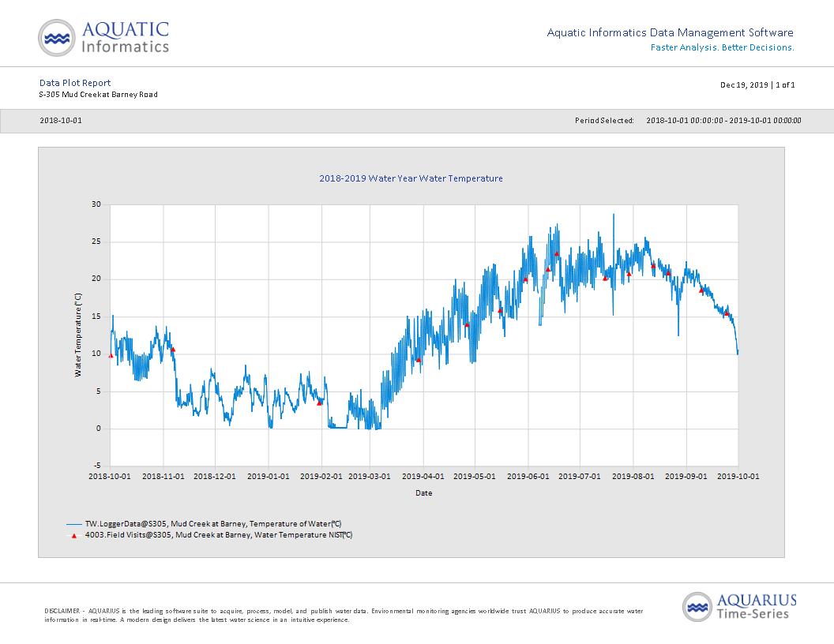Click the 4003.Field Visits legend entry text
This screenshot has height=644, width=834.
pyautogui.click(x=219, y=535)
